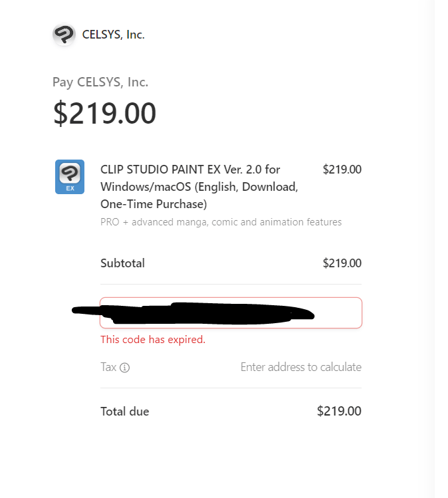448x498 pixels.
Task: Click the Subtotal label
Action: (122, 263)
